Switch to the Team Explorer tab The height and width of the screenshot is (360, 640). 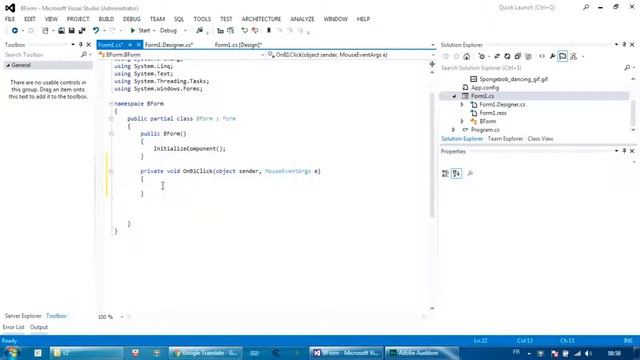point(505,139)
